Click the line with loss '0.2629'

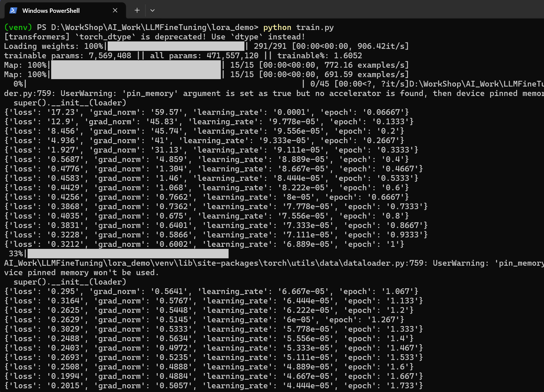pyautogui.click(x=204, y=320)
